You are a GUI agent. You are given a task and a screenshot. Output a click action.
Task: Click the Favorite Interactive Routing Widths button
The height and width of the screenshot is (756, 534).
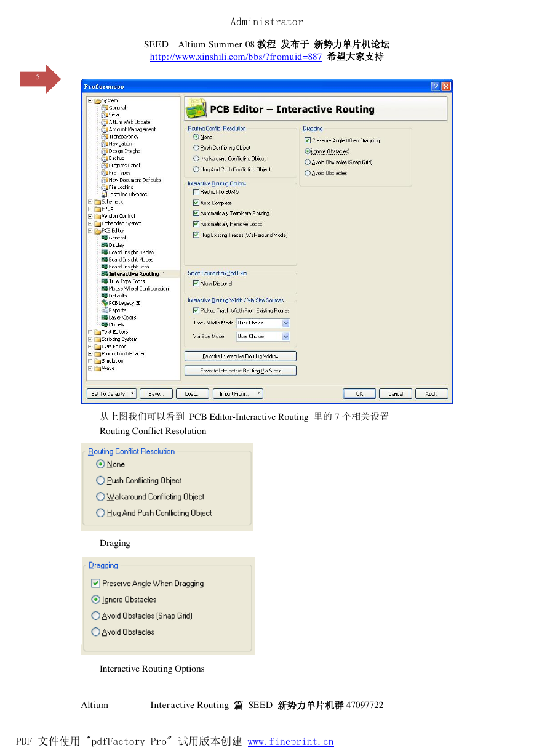tap(241, 356)
